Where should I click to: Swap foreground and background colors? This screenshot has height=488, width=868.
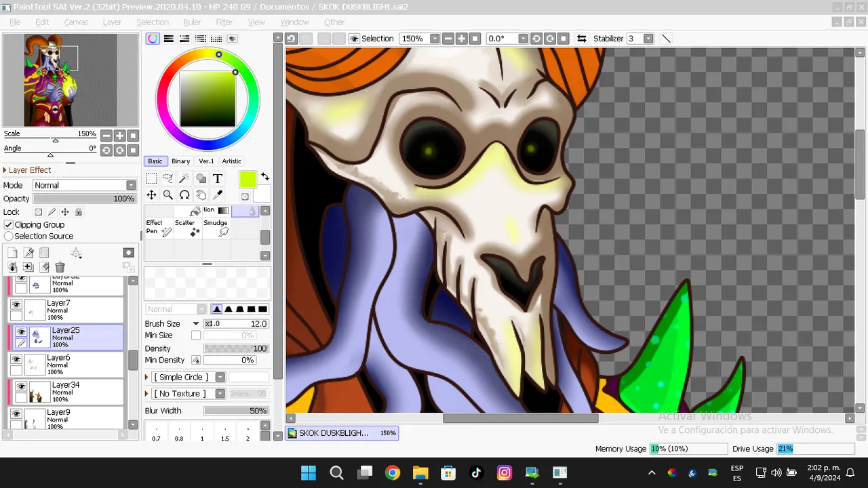click(264, 176)
